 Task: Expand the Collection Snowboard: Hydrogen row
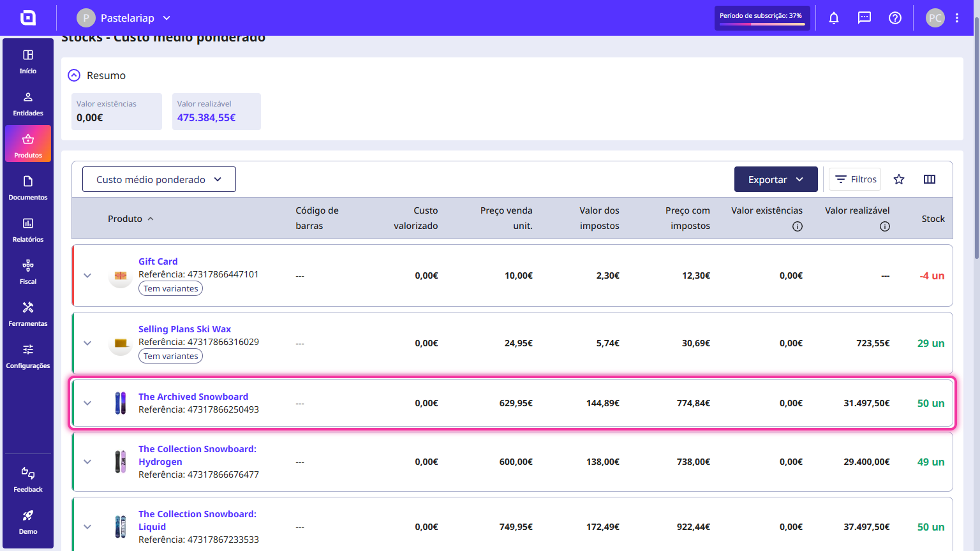87,462
